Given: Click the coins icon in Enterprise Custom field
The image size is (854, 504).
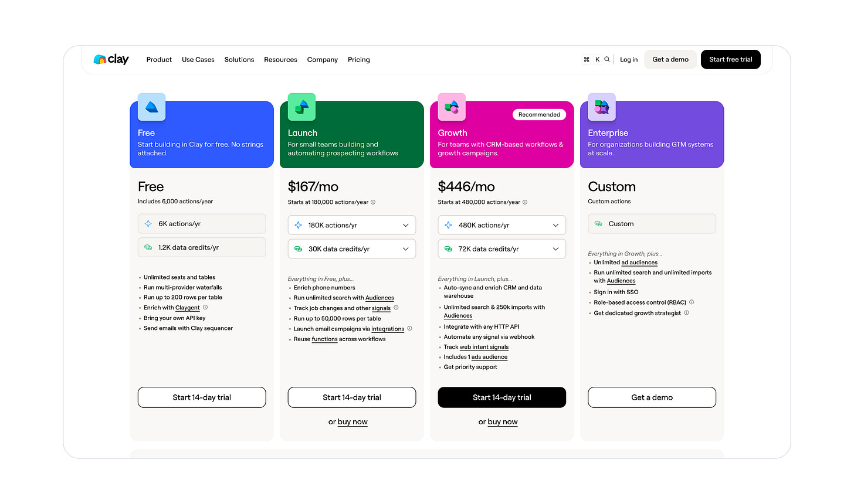Looking at the screenshot, I should point(598,224).
